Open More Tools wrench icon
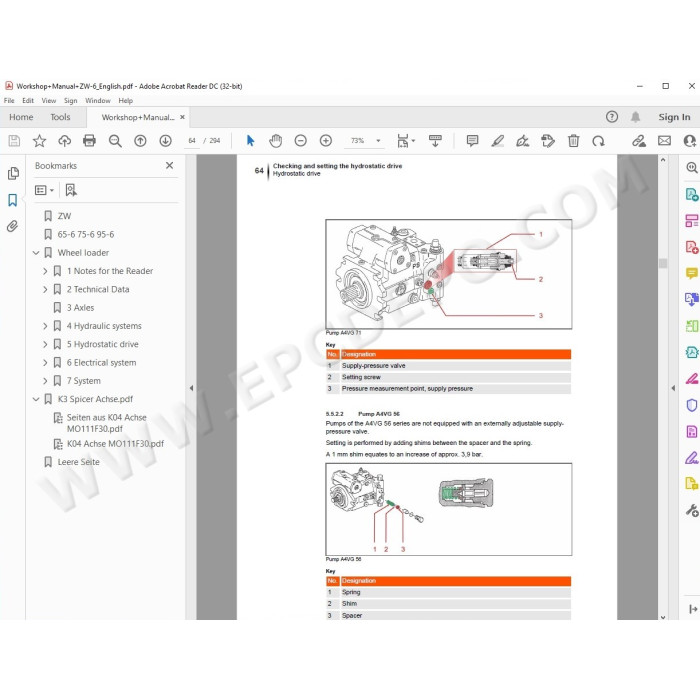The width and height of the screenshot is (700, 700). click(692, 510)
